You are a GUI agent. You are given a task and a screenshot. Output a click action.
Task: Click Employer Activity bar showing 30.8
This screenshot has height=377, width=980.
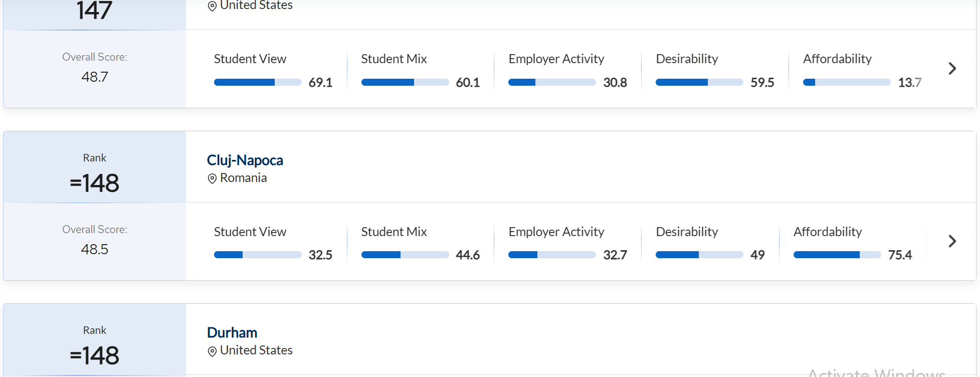pyautogui.click(x=551, y=82)
